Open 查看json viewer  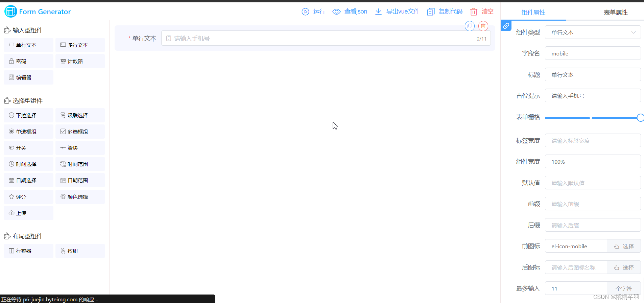pyautogui.click(x=350, y=11)
